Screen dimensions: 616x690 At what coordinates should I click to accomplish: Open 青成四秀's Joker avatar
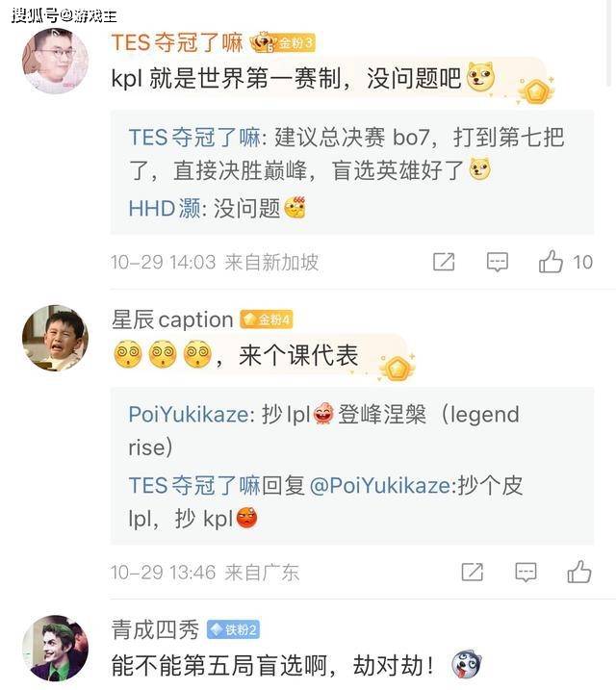pyautogui.click(x=55, y=648)
